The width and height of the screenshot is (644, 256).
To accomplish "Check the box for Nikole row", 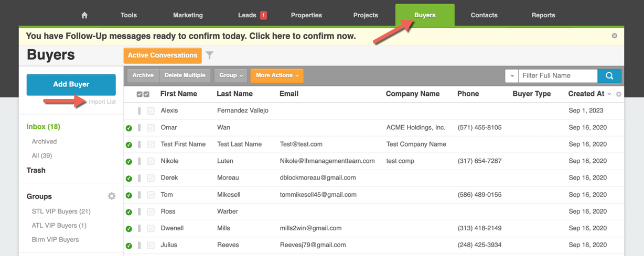I will pos(151,161).
